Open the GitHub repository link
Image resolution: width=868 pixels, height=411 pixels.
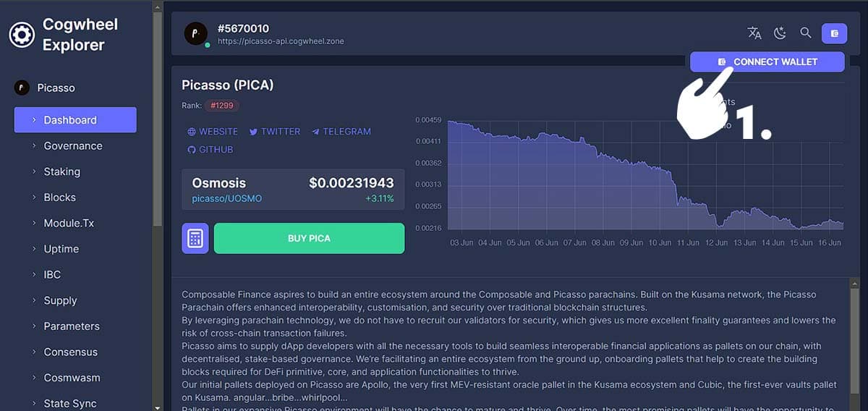pyautogui.click(x=210, y=150)
